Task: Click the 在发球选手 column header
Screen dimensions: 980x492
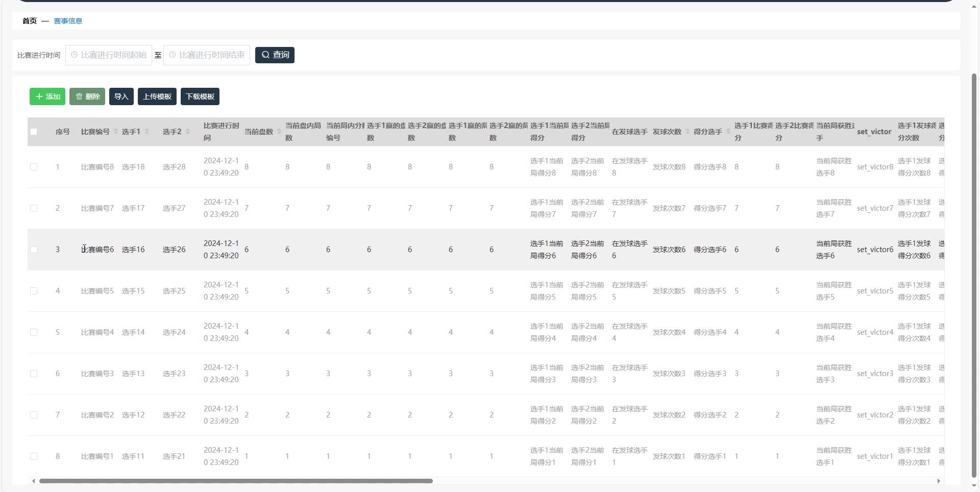Action: pos(629,132)
